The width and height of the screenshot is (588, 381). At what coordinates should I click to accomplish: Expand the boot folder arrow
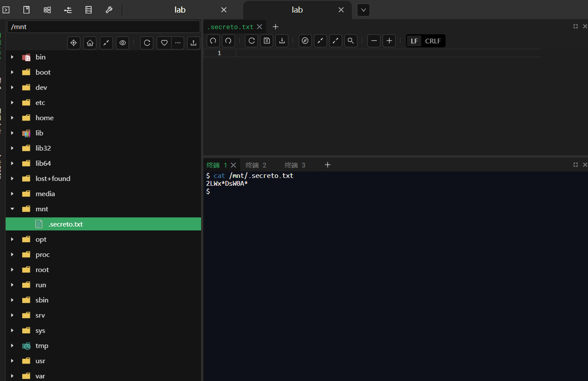(x=12, y=72)
